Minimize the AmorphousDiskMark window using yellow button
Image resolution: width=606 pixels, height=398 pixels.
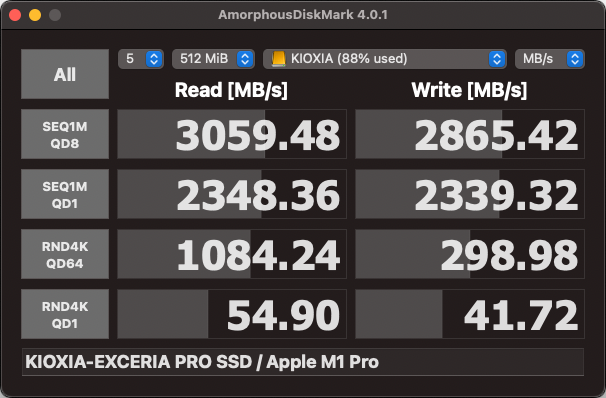point(35,15)
